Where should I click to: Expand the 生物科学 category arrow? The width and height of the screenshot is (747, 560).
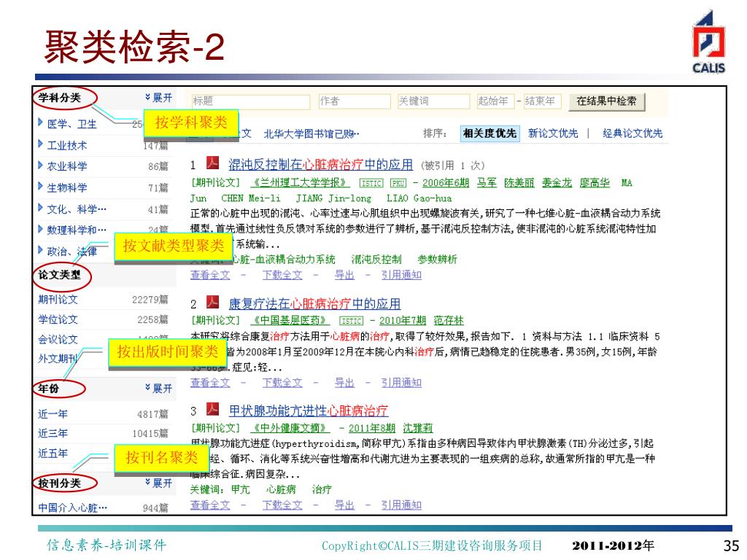coord(41,187)
